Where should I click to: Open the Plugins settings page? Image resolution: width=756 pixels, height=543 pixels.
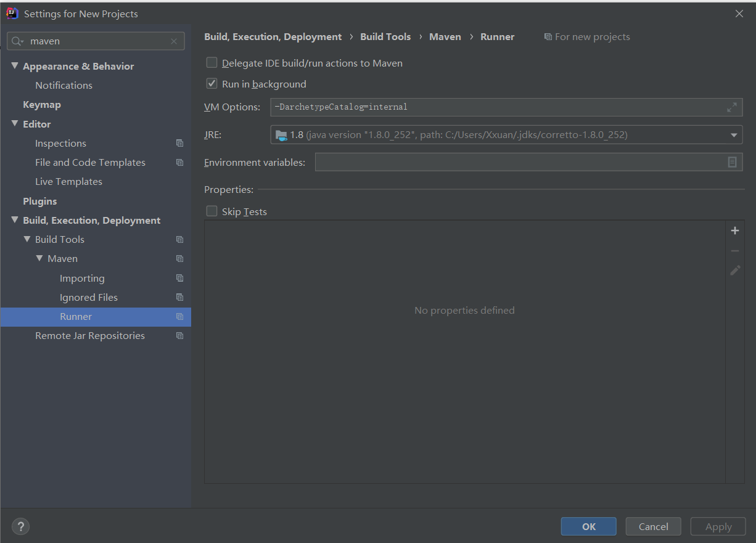point(39,201)
